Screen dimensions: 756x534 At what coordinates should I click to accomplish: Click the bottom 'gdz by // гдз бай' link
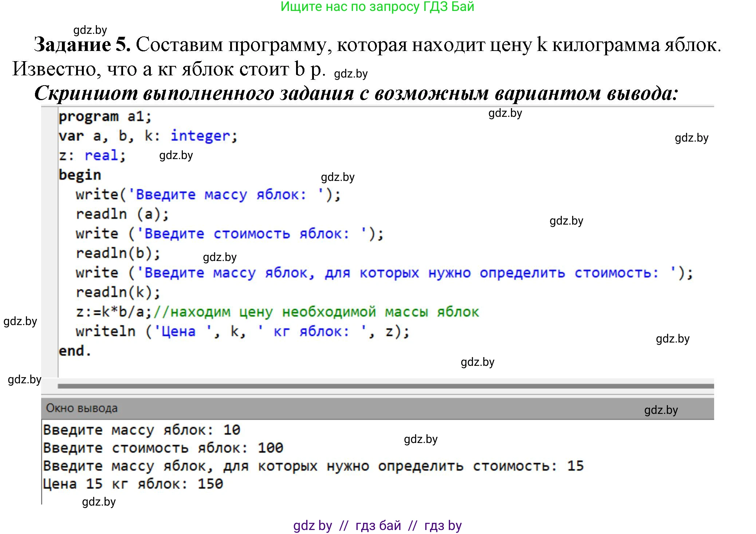377,525
